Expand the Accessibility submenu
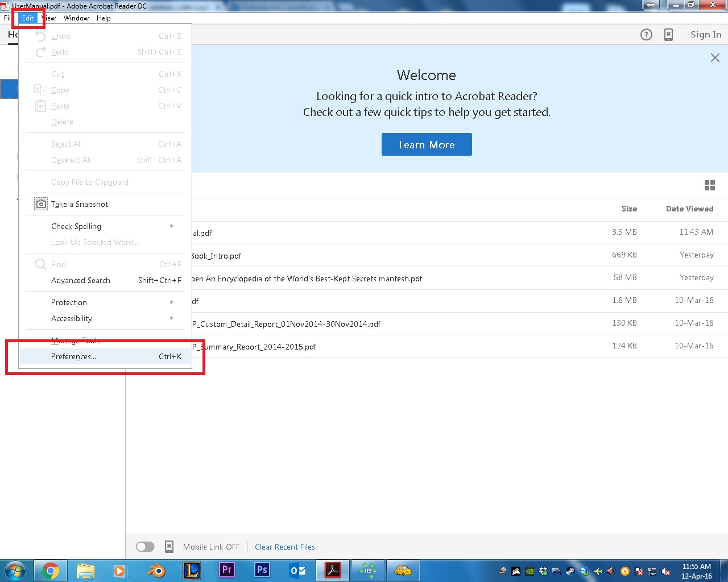The image size is (728, 582). click(x=105, y=318)
